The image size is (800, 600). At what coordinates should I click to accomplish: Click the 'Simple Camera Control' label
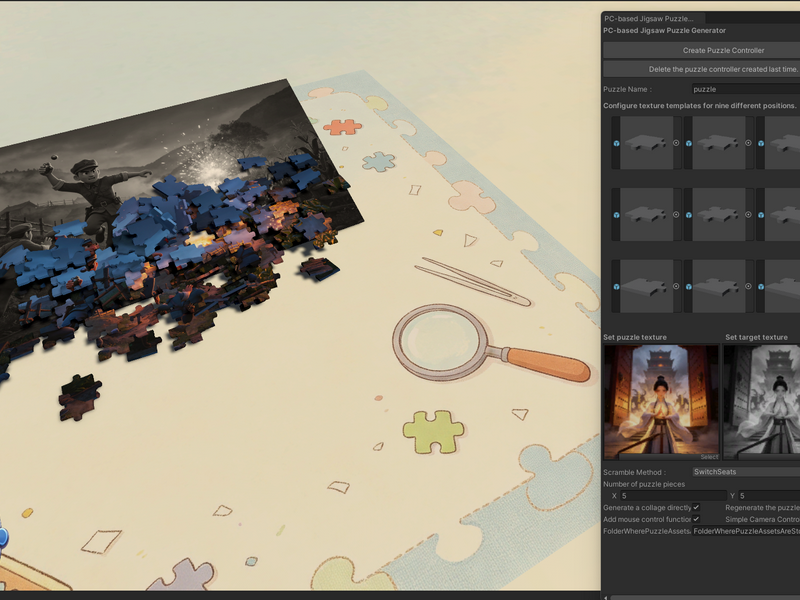762,519
